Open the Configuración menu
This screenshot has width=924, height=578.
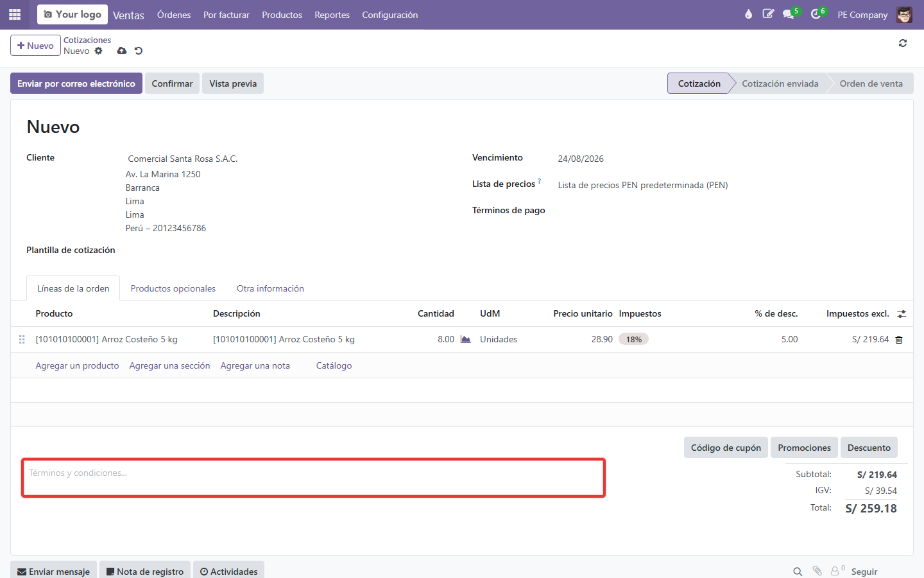coord(389,15)
